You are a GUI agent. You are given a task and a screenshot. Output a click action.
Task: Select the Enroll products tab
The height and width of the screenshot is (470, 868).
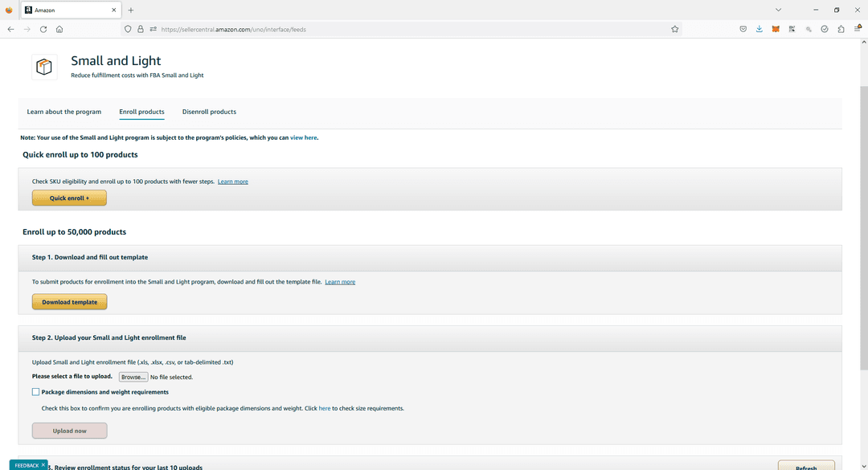[141, 112]
